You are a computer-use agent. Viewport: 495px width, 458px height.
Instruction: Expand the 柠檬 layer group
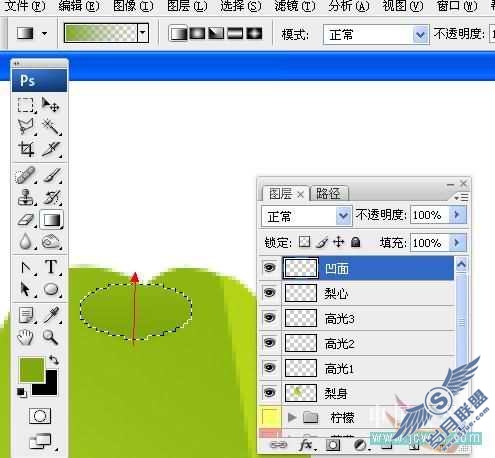pos(292,417)
